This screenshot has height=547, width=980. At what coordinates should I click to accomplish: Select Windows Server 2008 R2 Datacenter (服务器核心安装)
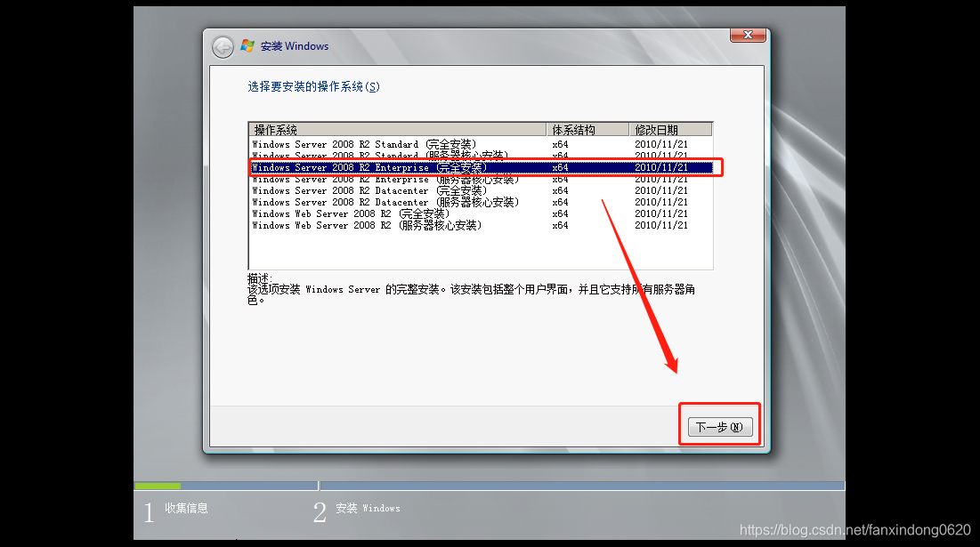pos(480,202)
